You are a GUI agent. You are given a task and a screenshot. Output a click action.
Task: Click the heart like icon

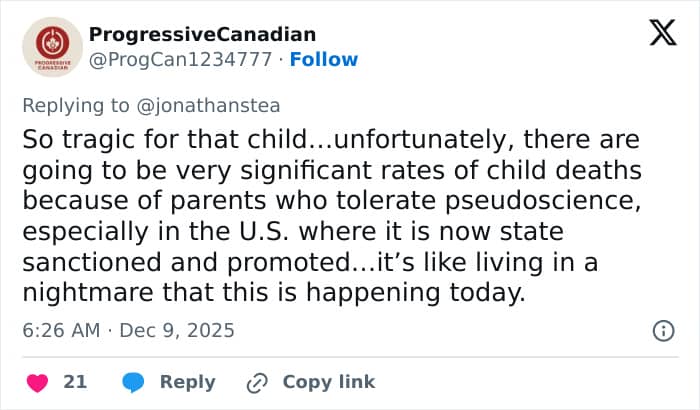tap(36, 382)
